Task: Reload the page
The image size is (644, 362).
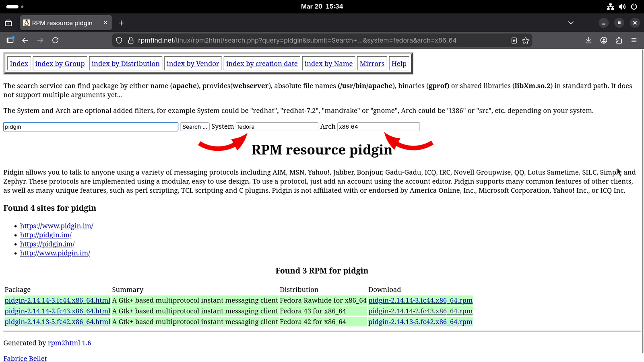Action: (x=56, y=40)
